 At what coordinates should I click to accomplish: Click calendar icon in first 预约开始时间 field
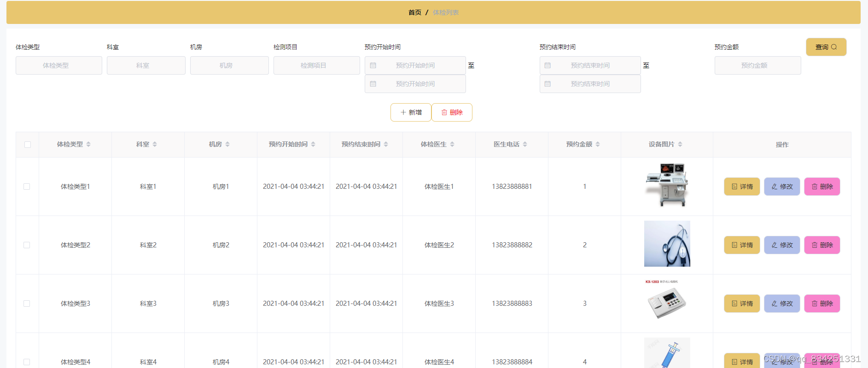coord(373,65)
